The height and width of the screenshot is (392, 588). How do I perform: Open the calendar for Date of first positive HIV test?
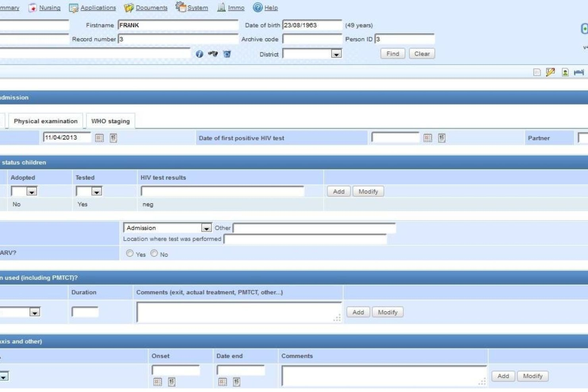[427, 138]
